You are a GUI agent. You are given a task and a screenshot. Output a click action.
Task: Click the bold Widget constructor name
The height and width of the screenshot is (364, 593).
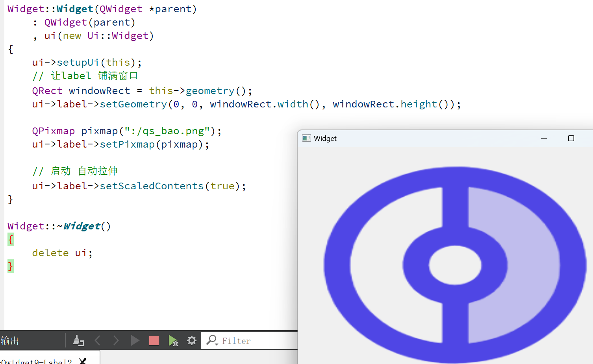coord(75,9)
